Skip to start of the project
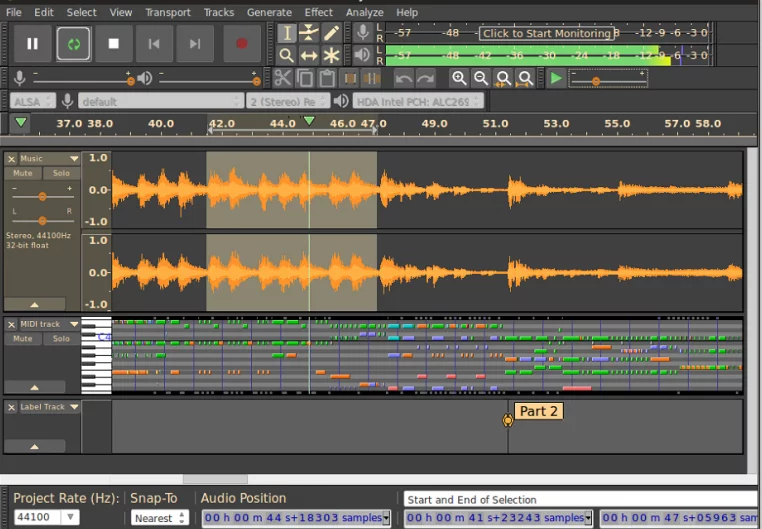 coord(154,44)
